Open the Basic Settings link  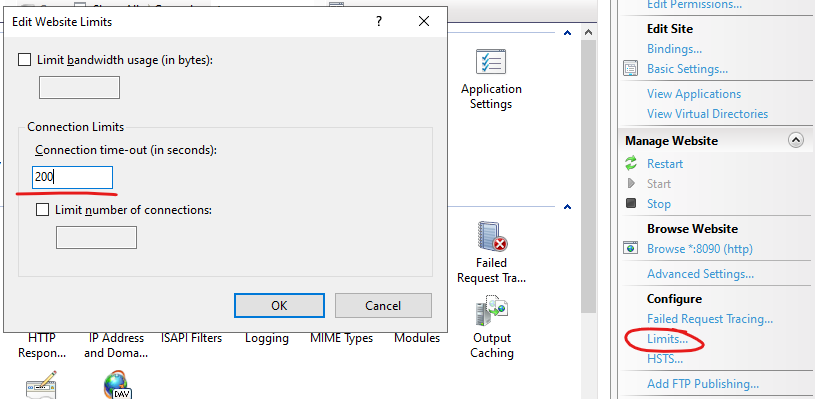(x=687, y=69)
